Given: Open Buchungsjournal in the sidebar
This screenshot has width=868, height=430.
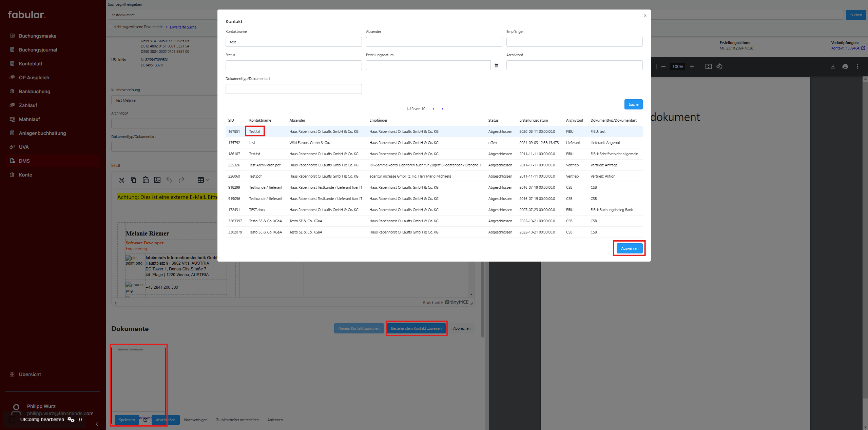Looking at the screenshot, I should click(38, 50).
